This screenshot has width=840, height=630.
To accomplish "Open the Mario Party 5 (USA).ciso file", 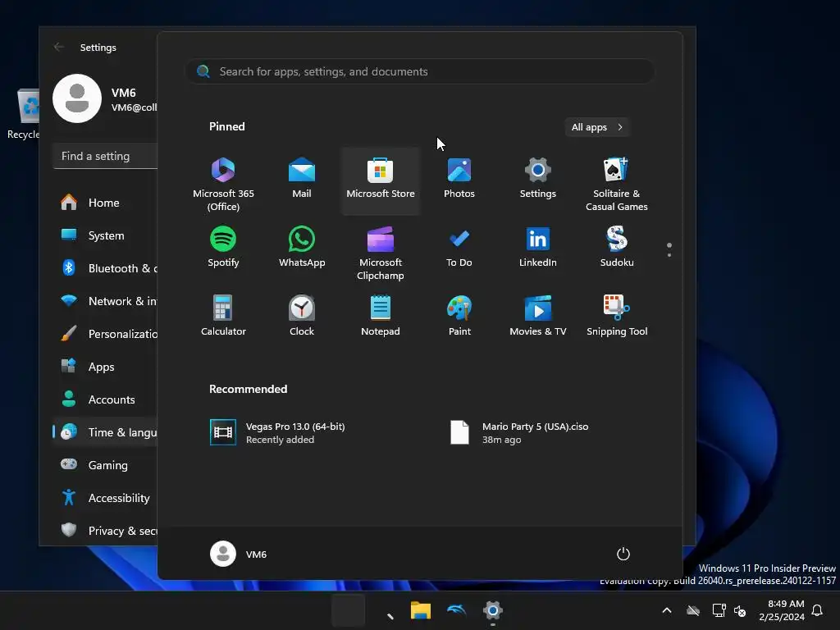I will pyautogui.click(x=520, y=432).
